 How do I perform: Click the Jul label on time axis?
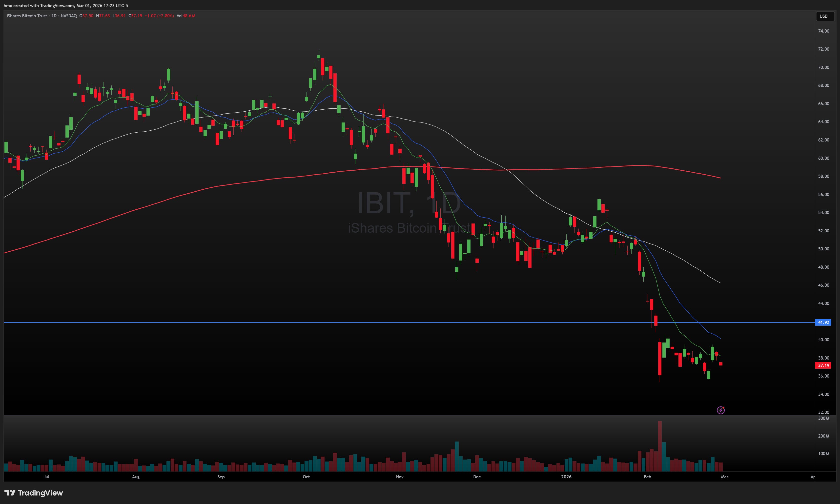[x=46, y=477]
